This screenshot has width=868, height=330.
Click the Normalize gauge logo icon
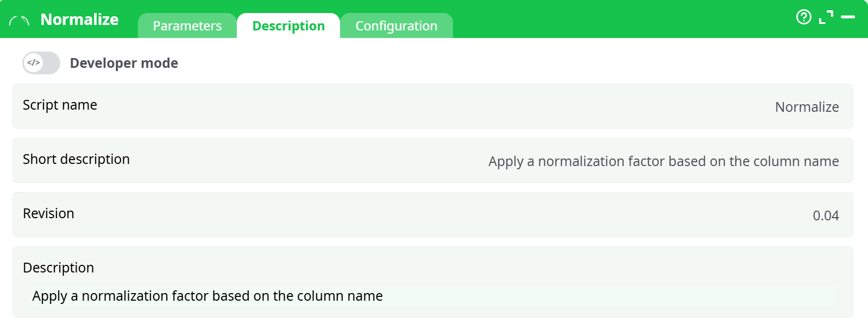(x=20, y=19)
